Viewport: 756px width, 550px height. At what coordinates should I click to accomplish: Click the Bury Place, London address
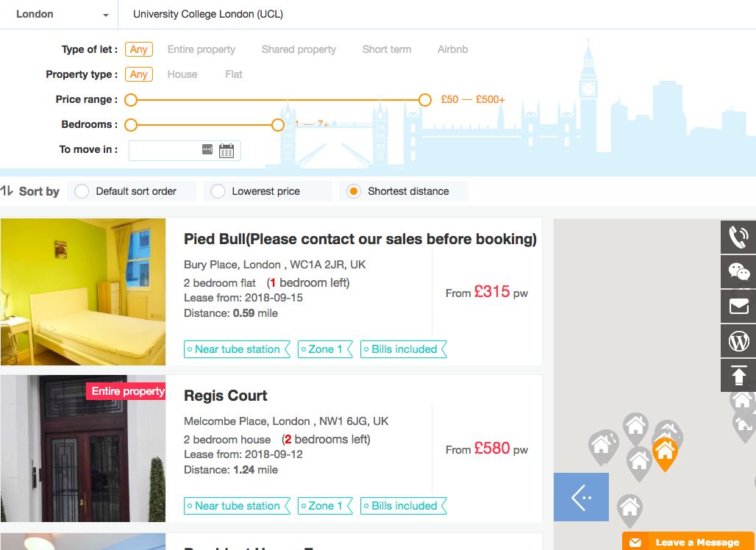(274, 265)
